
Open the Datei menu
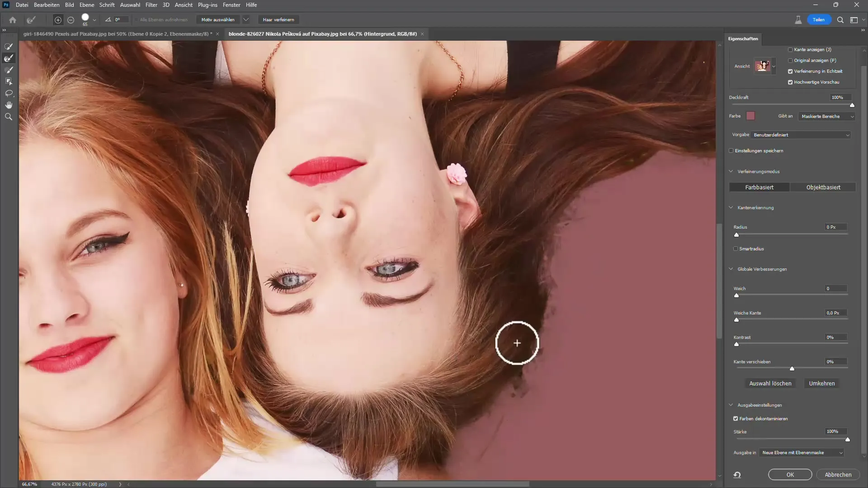(22, 5)
